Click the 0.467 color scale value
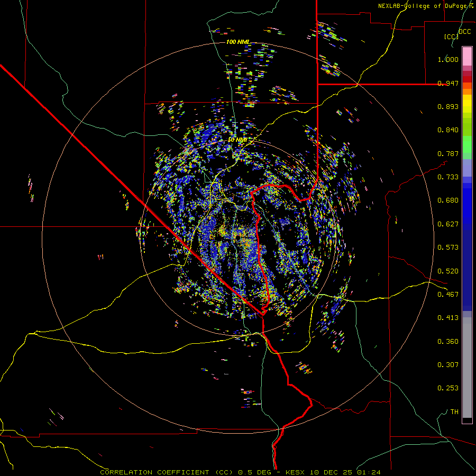This screenshot has width=476, height=476. click(448, 295)
